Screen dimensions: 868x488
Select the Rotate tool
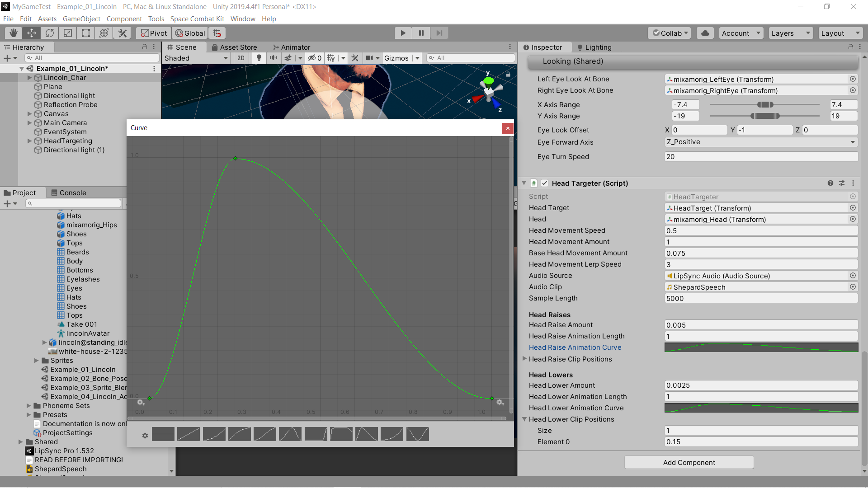50,33
